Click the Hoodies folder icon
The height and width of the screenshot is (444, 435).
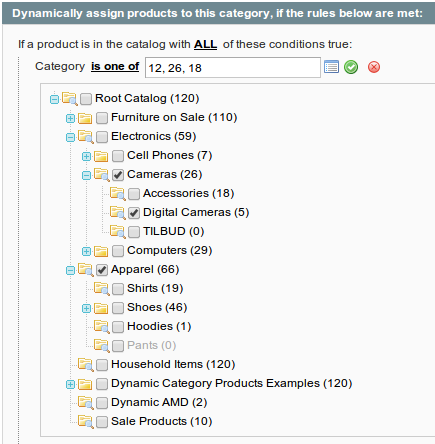pyautogui.click(x=102, y=327)
